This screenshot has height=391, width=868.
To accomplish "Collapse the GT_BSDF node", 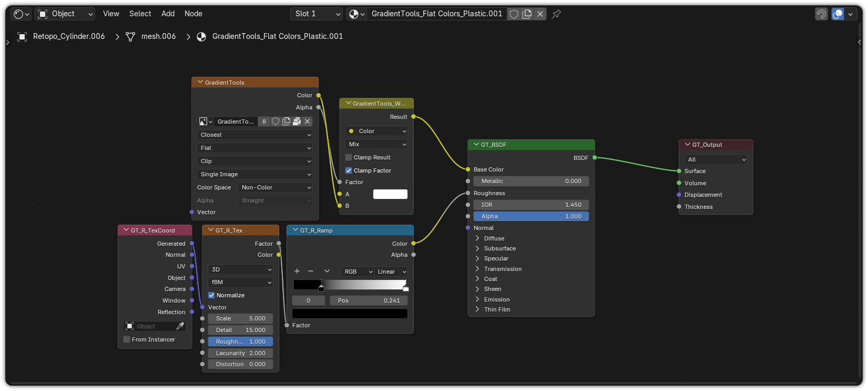I will pyautogui.click(x=476, y=144).
